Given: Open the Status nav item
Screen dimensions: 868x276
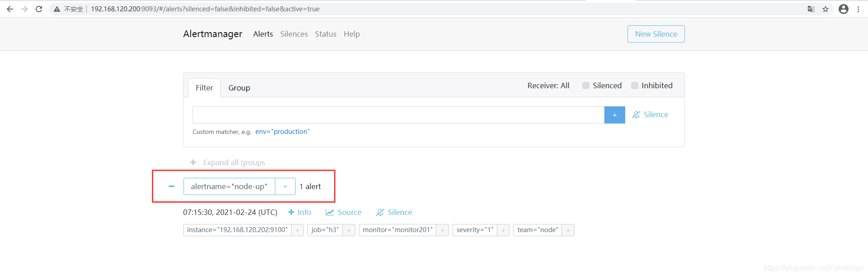Looking at the screenshot, I should 325,34.
